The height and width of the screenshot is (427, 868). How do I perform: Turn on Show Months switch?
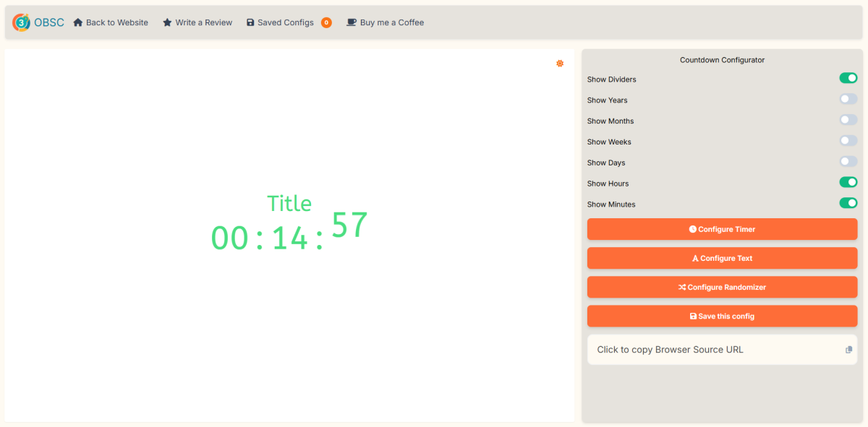pyautogui.click(x=848, y=120)
